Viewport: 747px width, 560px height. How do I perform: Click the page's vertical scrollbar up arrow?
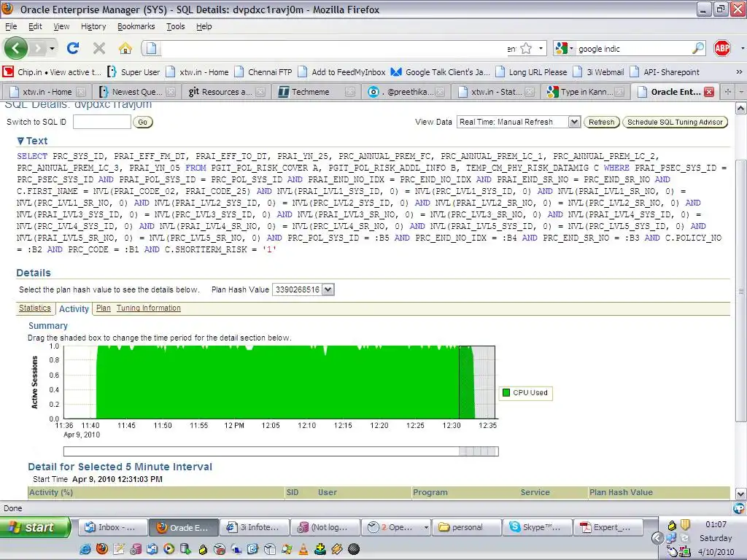tap(740, 109)
